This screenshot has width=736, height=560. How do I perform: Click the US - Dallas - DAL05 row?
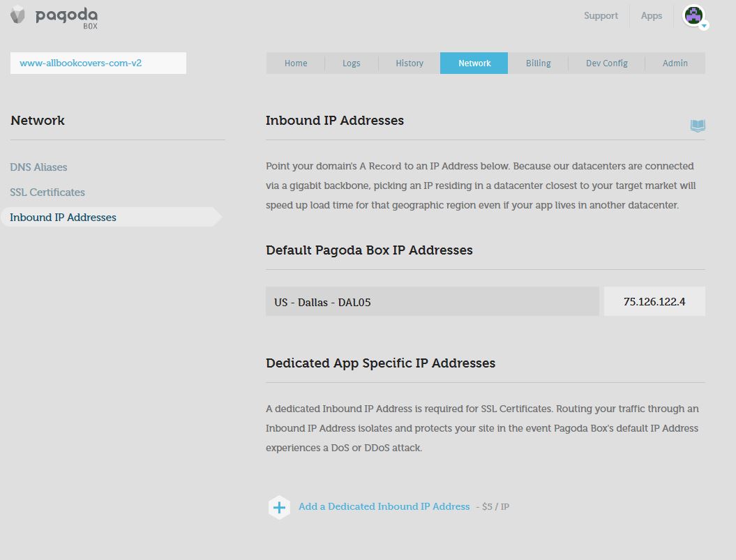[x=433, y=301]
